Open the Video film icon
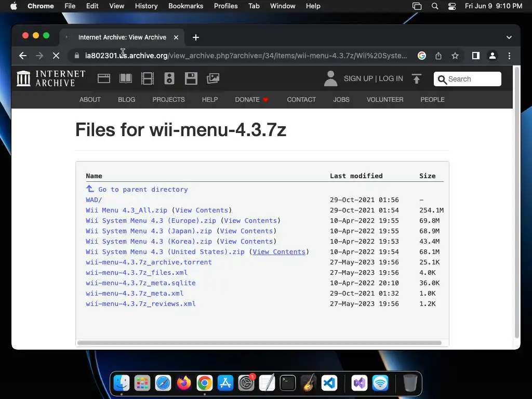The image size is (532, 399). click(148, 78)
